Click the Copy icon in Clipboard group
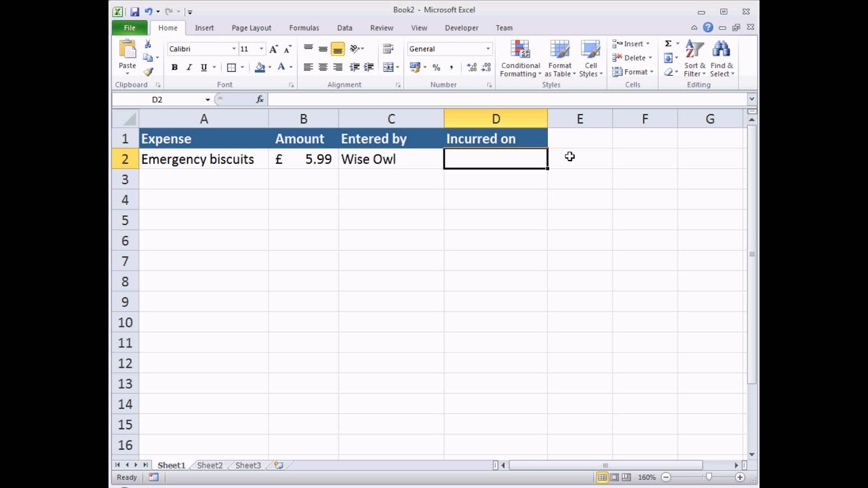Image resolution: width=868 pixels, height=488 pixels. click(147, 58)
